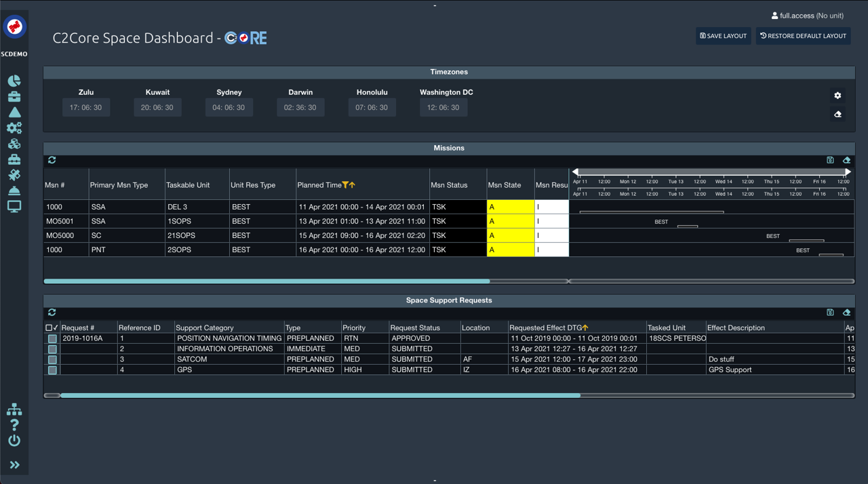Refresh the Missions table
868x484 pixels.
point(52,160)
